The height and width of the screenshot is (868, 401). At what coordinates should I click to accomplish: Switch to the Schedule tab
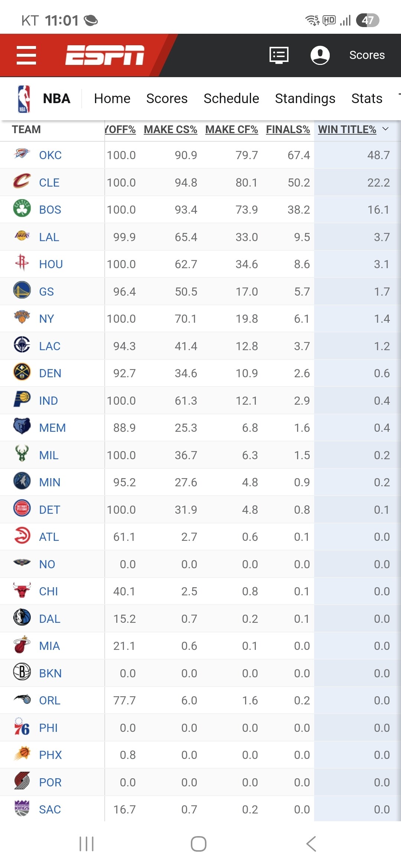pyautogui.click(x=231, y=99)
